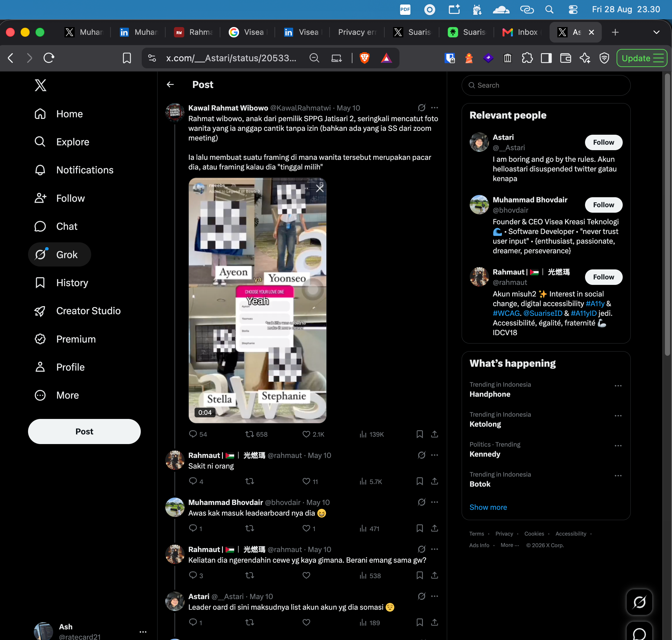
Task: Expand the More menu in sidebar
Action: [57, 395]
